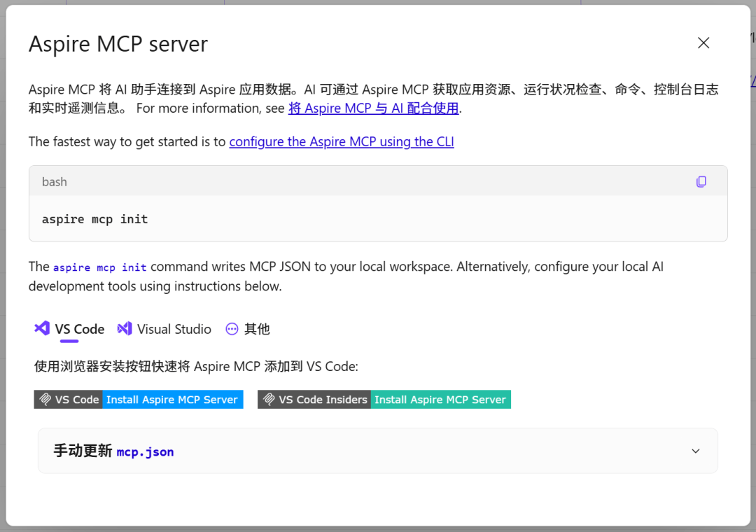Click the chevron on the 手动更新 mcp.json panel
This screenshot has height=532, width=756.
[695, 451]
